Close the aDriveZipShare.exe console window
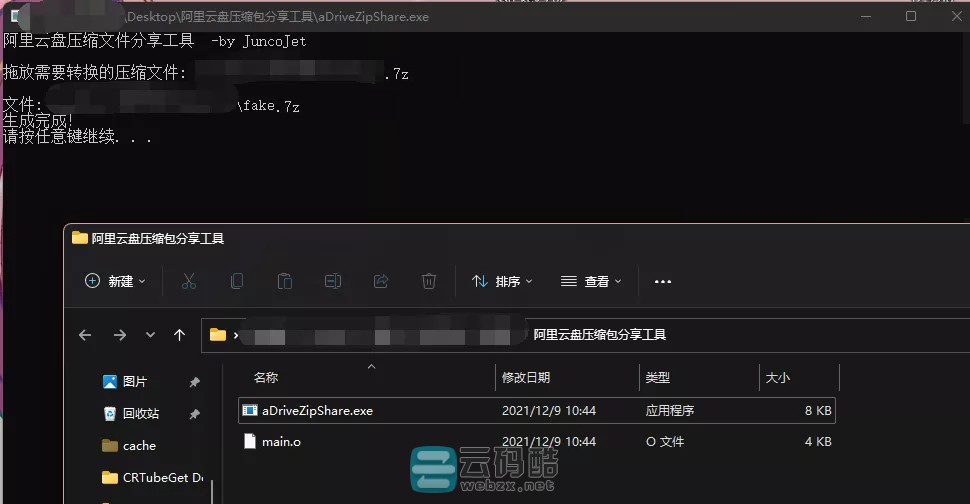The height and width of the screenshot is (504, 970). pos(957,16)
